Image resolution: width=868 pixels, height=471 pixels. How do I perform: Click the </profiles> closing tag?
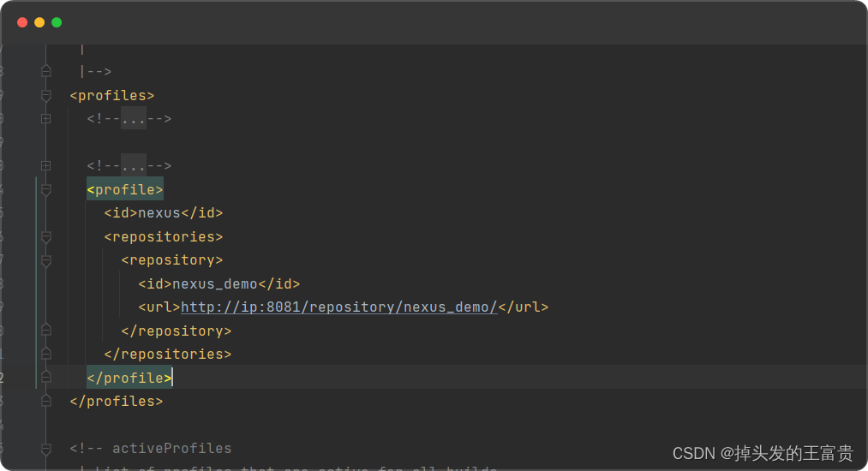pyautogui.click(x=117, y=402)
